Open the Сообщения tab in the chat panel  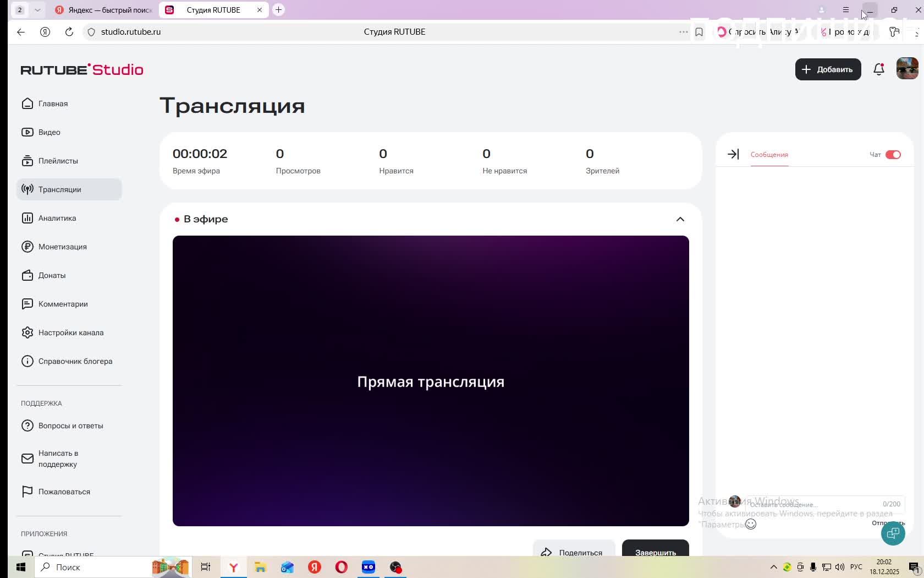pyautogui.click(x=768, y=155)
